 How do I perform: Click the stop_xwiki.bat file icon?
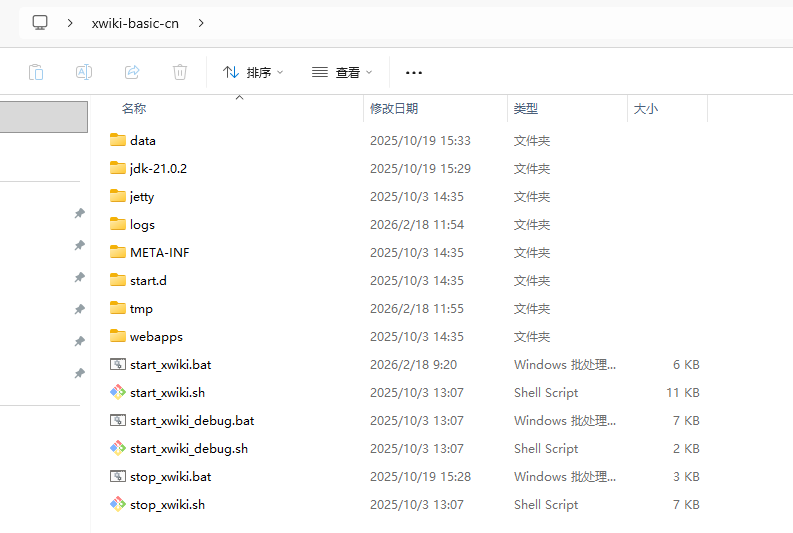click(x=118, y=476)
